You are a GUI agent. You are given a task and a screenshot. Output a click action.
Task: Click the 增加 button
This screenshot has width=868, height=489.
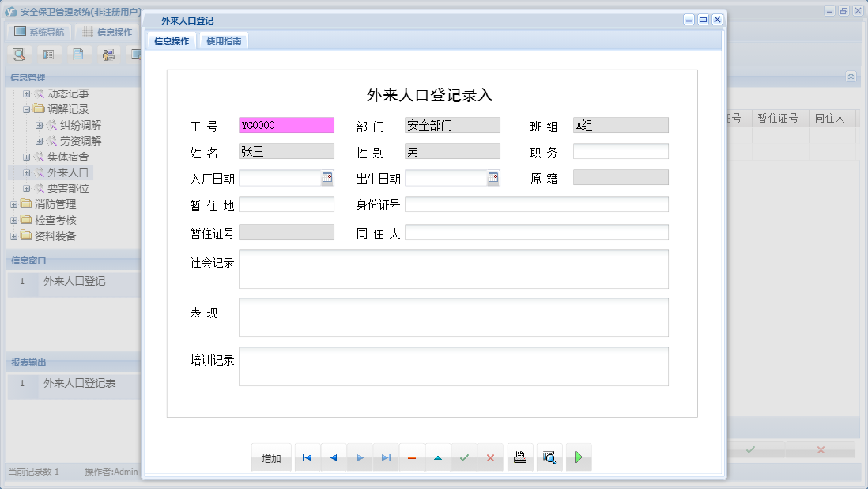click(271, 457)
